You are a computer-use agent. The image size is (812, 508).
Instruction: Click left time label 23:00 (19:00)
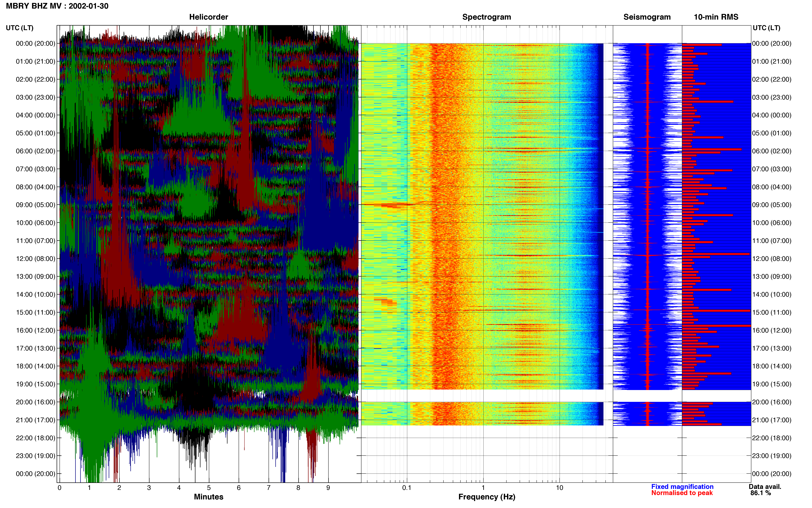pyautogui.click(x=36, y=456)
